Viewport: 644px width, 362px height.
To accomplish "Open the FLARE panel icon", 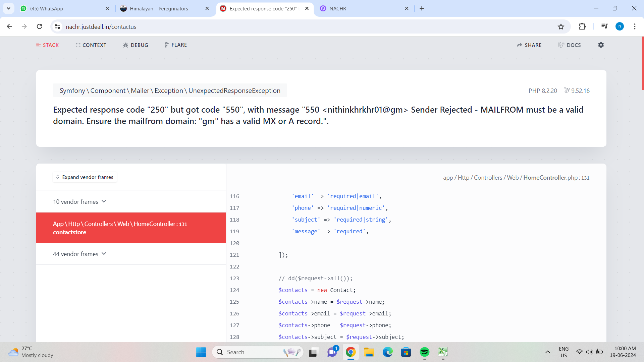I will click(166, 45).
